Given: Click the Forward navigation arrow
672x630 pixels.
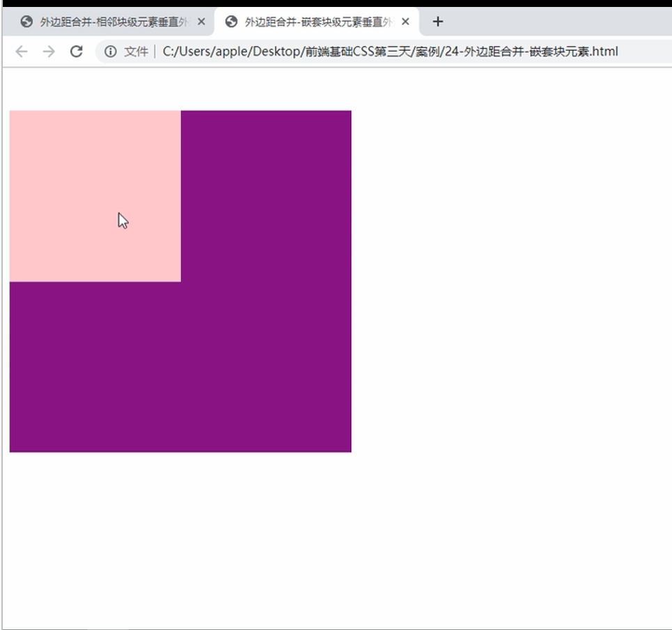Looking at the screenshot, I should [x=49, y=51].
